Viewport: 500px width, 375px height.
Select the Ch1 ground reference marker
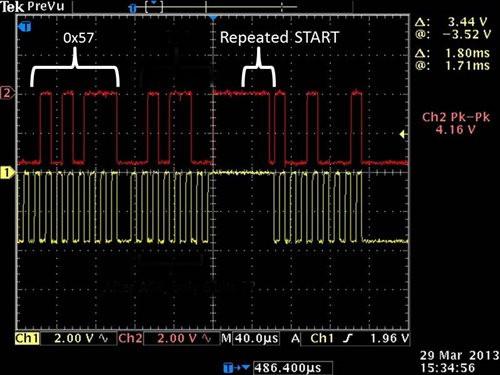(7, 173)
